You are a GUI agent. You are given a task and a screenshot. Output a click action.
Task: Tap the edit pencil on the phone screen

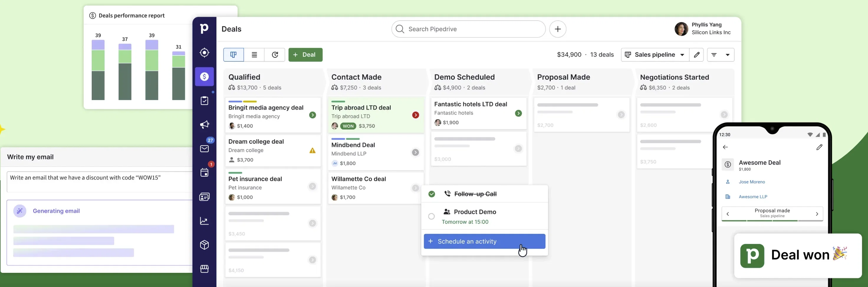pyautogui.click(x=819, y=147)
